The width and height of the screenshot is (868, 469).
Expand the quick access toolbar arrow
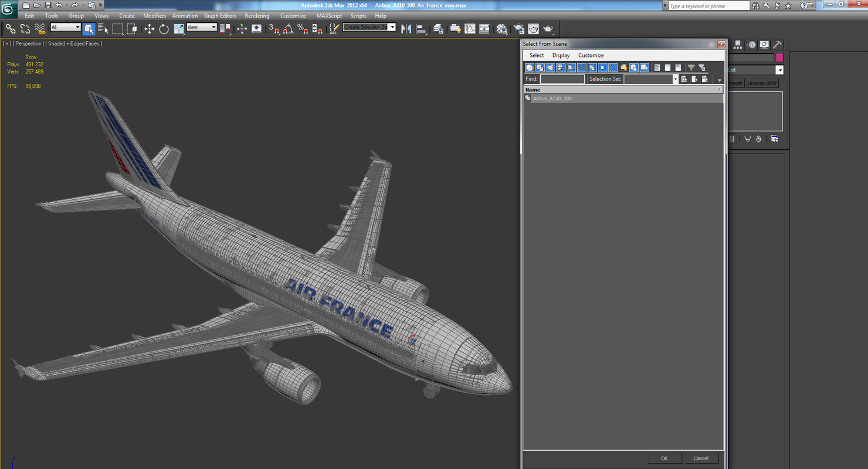point(101,5)
